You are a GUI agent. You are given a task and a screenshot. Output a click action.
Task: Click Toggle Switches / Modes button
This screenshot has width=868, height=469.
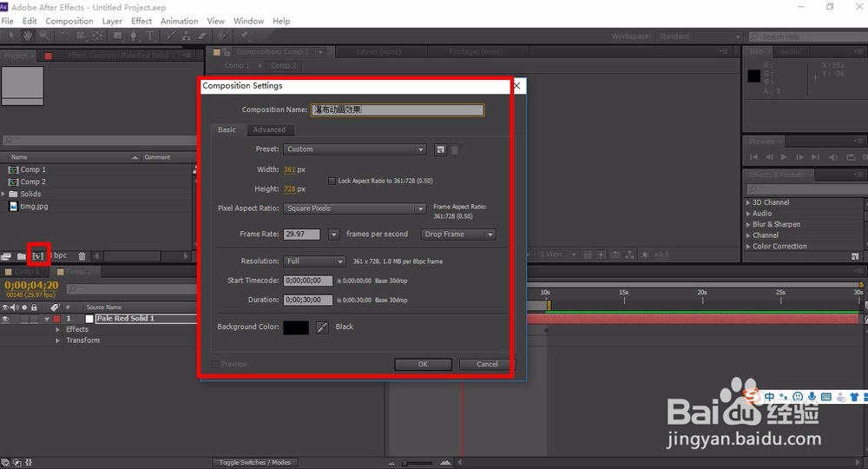(x=255, y=462)
